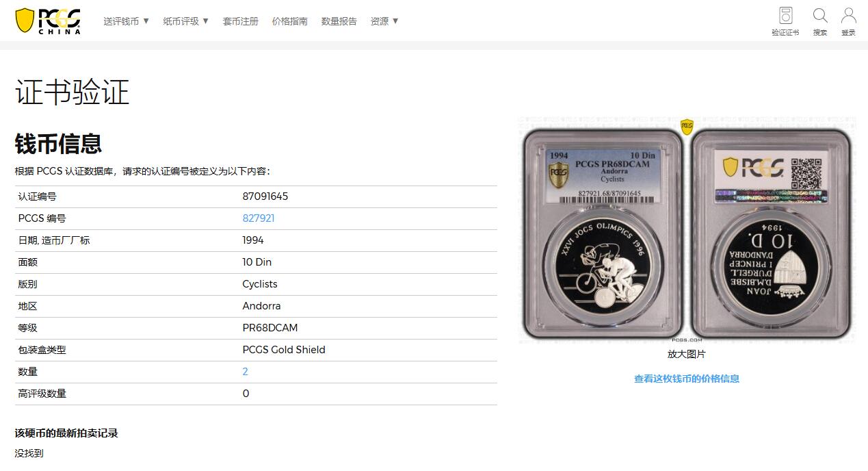The height and width of the screenshot is (471, 868).
Task: Select the variety value Cyclists
Action: pyautogui.click(x=260, y=284)
